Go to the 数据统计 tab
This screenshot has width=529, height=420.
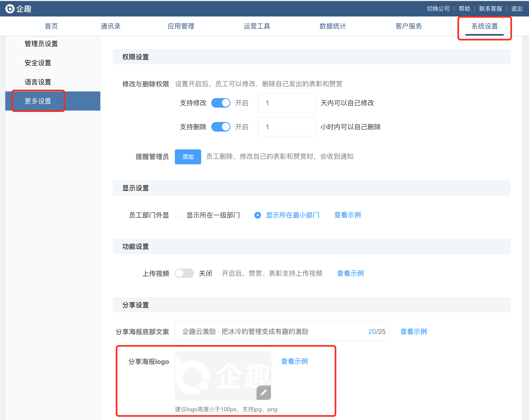pos(333,26)
